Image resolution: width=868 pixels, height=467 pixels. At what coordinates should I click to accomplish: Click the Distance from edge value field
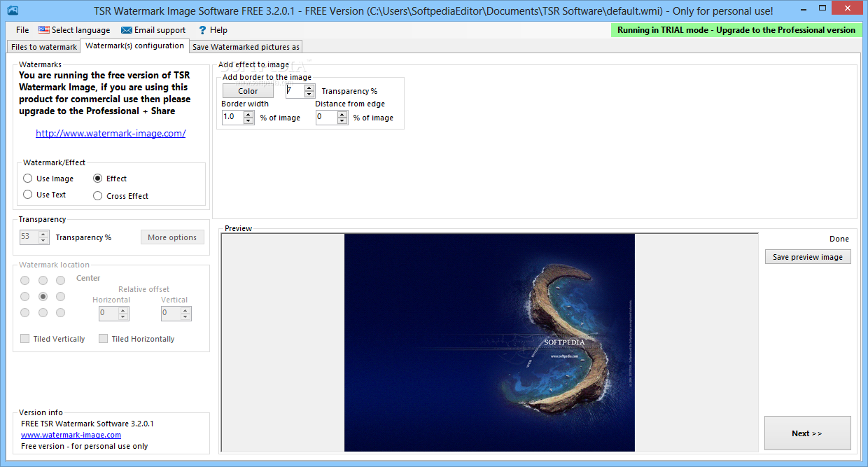326,118
